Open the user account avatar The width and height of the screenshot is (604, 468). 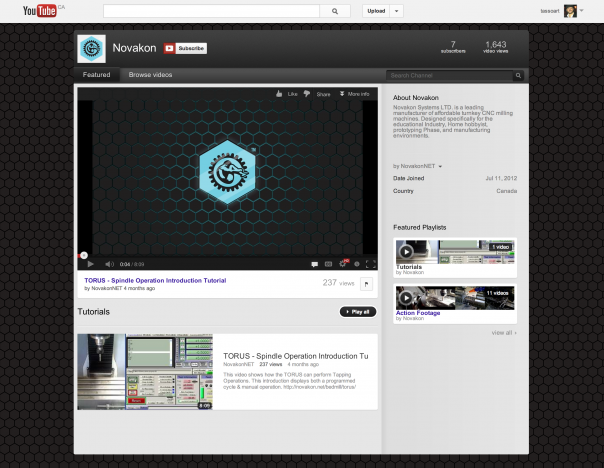pyautogui.click(x=570, y=11)
